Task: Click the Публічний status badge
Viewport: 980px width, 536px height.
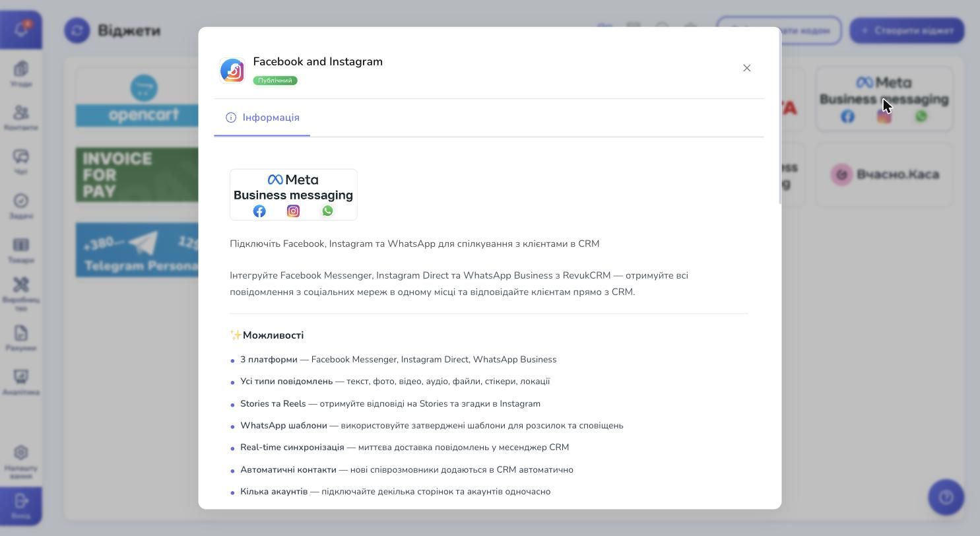Action: tap(275, 81)
